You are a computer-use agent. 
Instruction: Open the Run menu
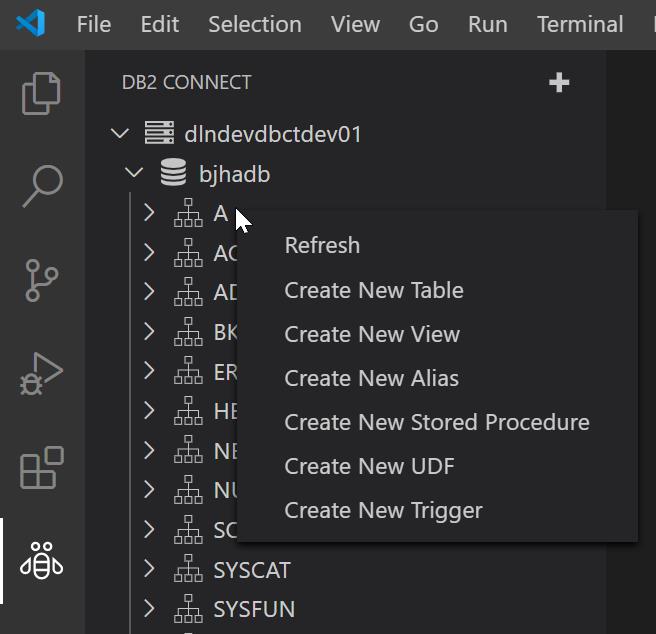click(487, 24)
